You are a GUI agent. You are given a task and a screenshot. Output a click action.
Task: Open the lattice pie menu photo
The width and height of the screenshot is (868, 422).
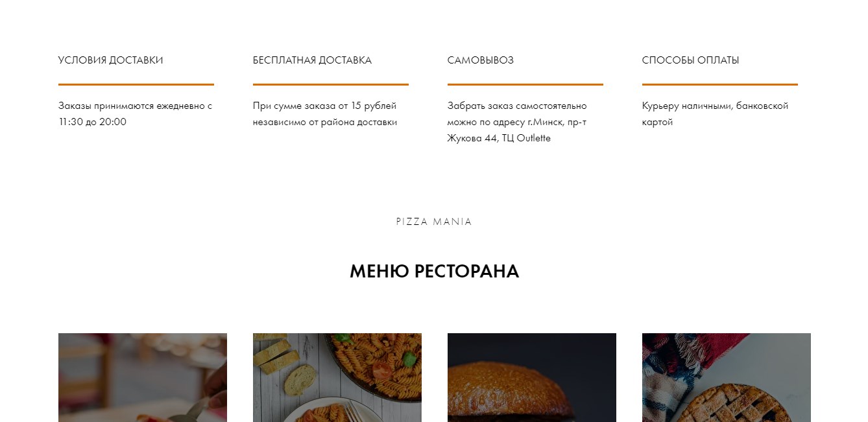tap(727, 377)
